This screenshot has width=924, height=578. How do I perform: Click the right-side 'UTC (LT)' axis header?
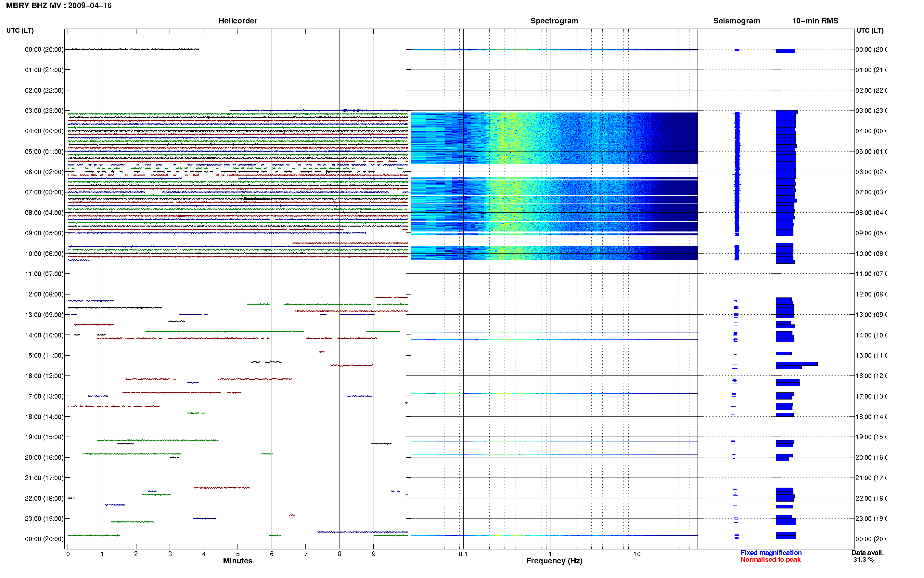point(870,31)
